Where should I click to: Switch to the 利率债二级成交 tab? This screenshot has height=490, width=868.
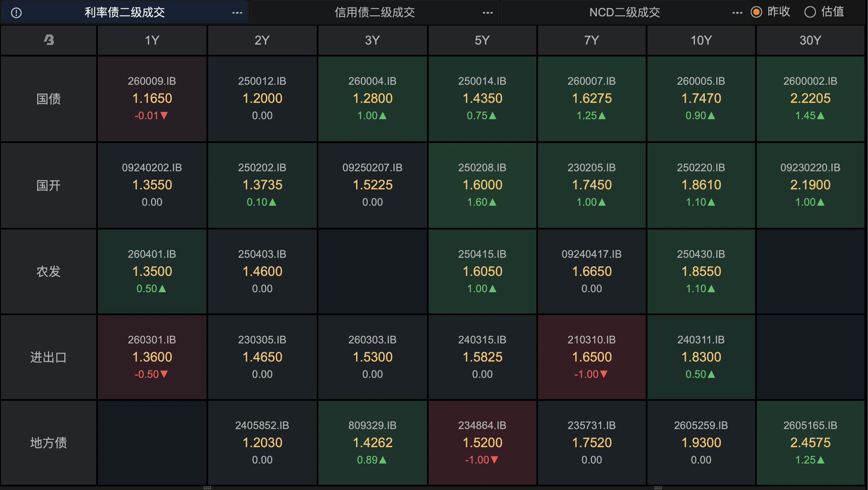tap(125, 12)
